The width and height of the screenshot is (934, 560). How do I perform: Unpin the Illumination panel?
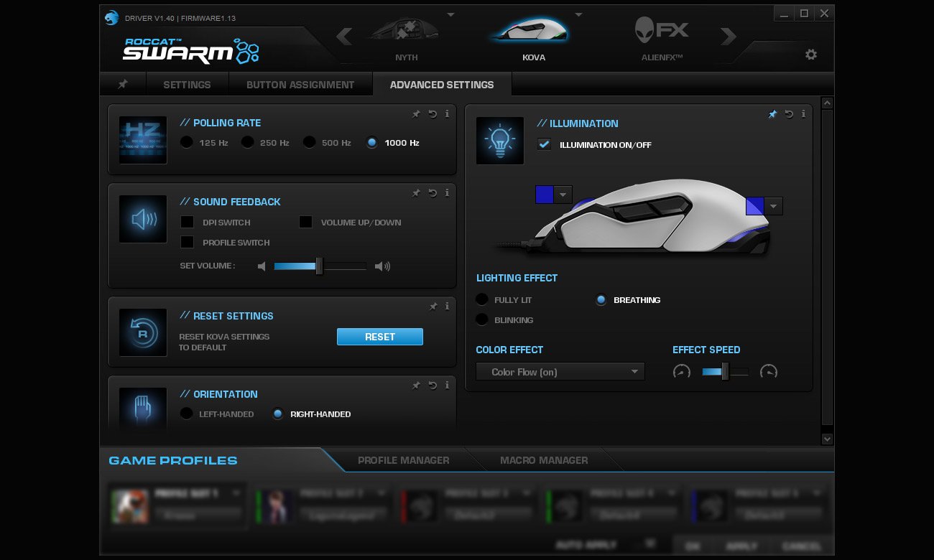pos(772,114)
